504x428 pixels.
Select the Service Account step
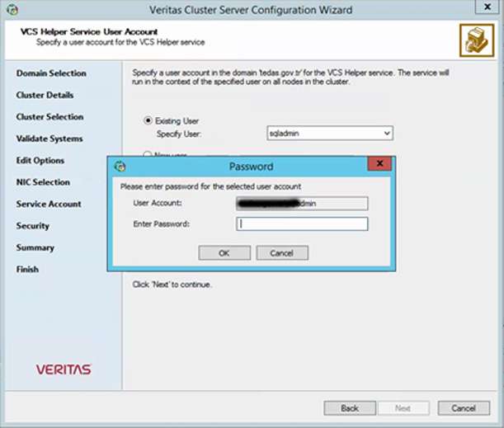[49, 204]
